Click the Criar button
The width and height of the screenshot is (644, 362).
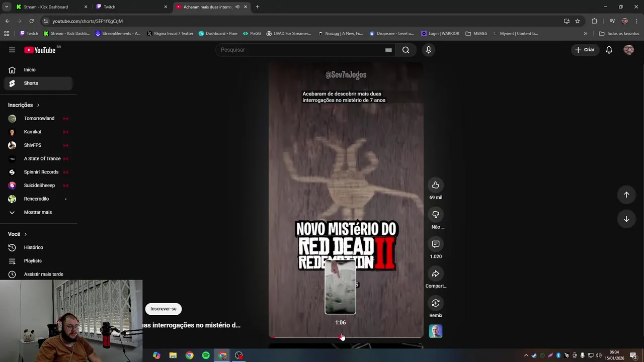coord(585,50)
